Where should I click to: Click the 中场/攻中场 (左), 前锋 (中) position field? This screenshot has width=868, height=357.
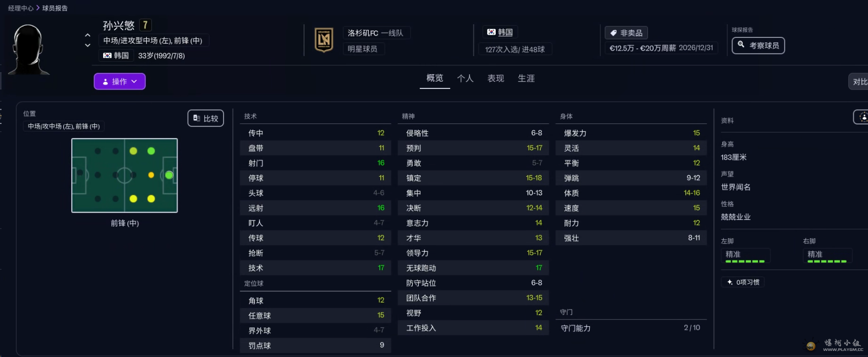64,126
